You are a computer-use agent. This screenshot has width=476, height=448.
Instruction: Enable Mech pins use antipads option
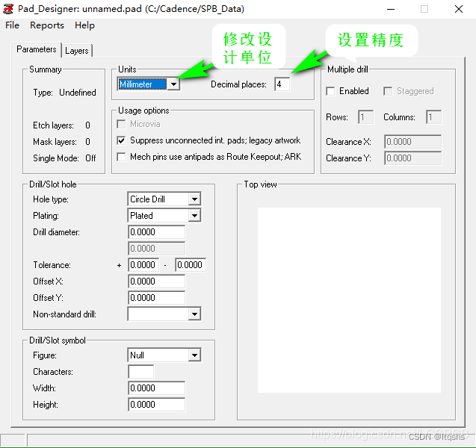[x=123, y=157]
